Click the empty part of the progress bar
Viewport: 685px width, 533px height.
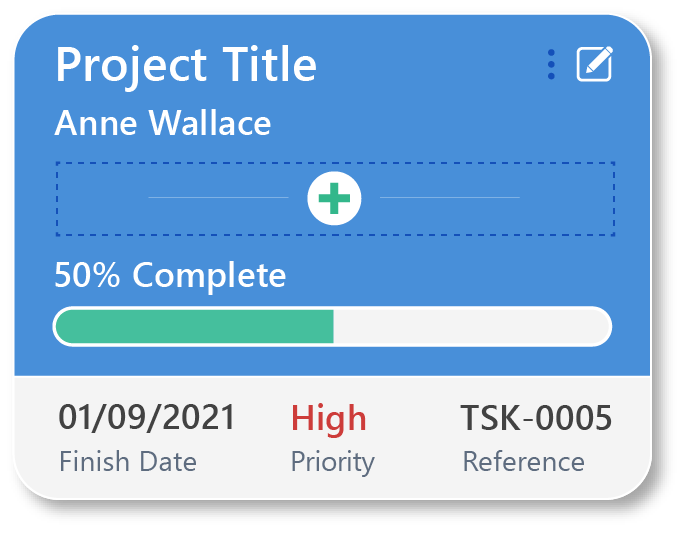point(472,327)
